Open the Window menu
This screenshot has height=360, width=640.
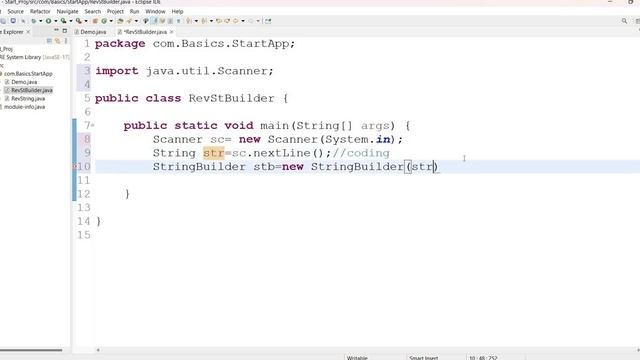(155, 11)
